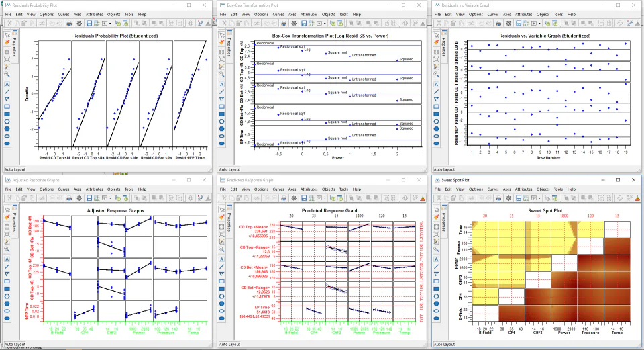Image resolution: width=644 pixels, height=350 pixels.
Task: Select line tool in Sweet Spot Plot window
Action: pyautogui.click(x=437, y=267)
